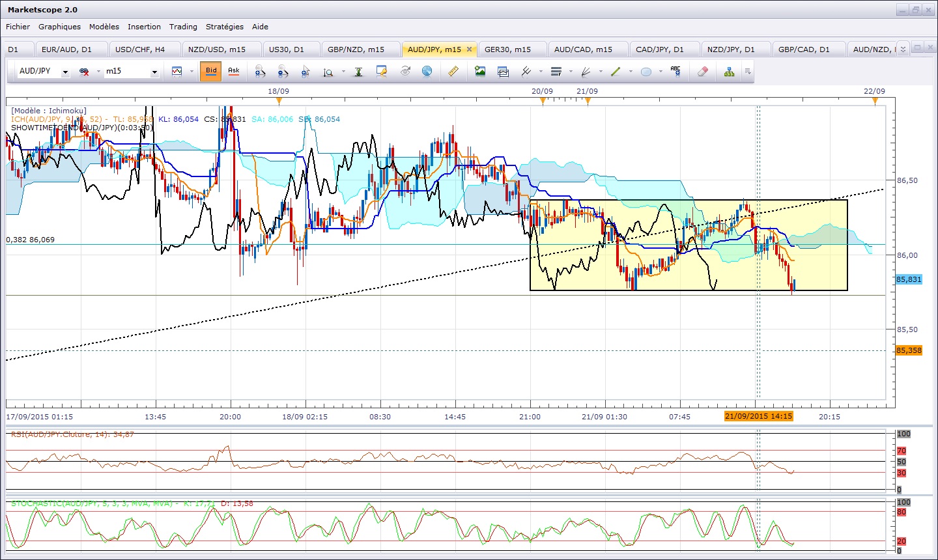The height and width of the screenshot is (560, 938).
Task: Click the ABC text label tool
Action: [x=675, y=72]
